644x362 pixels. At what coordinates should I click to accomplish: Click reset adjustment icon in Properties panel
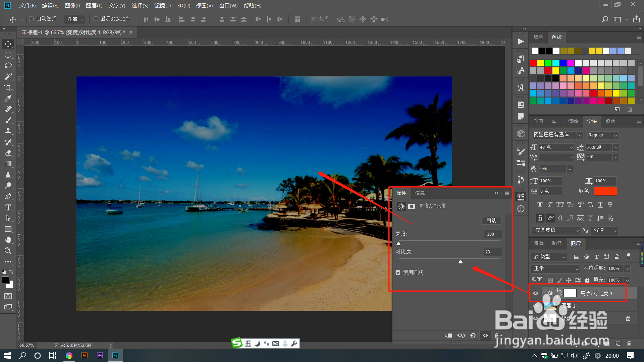[x=473, y=336]
